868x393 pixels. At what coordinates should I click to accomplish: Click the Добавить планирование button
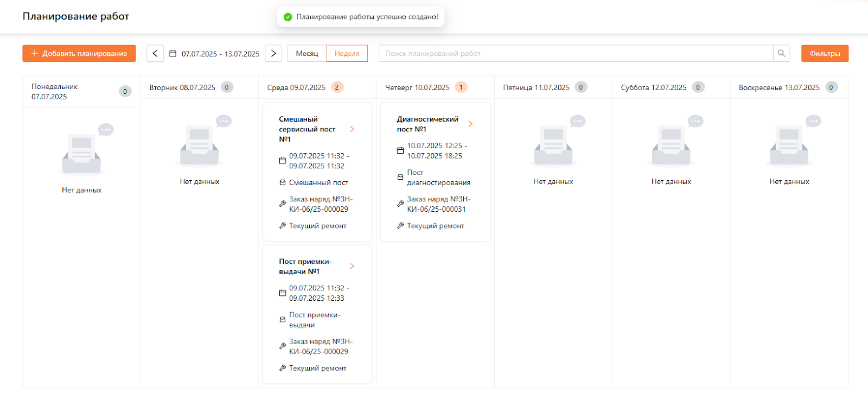(79, 53)
